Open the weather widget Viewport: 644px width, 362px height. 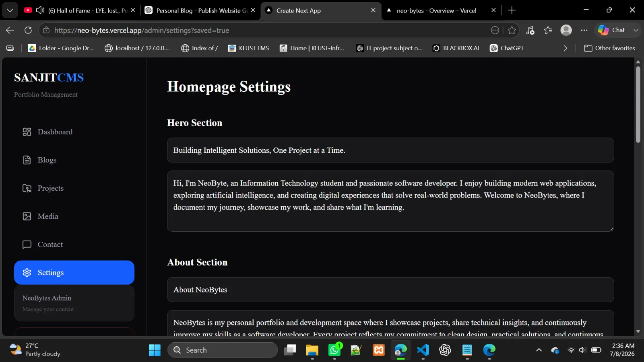tap(35, 350)
